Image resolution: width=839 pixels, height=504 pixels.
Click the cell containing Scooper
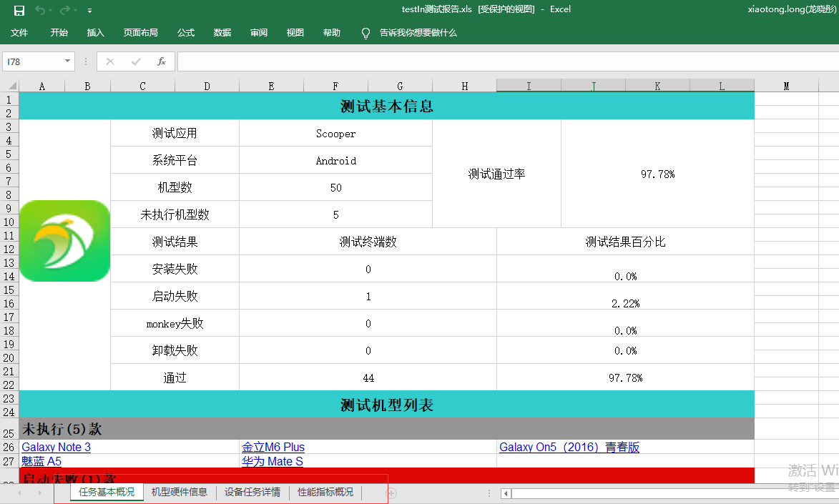[x=335, y=133]
